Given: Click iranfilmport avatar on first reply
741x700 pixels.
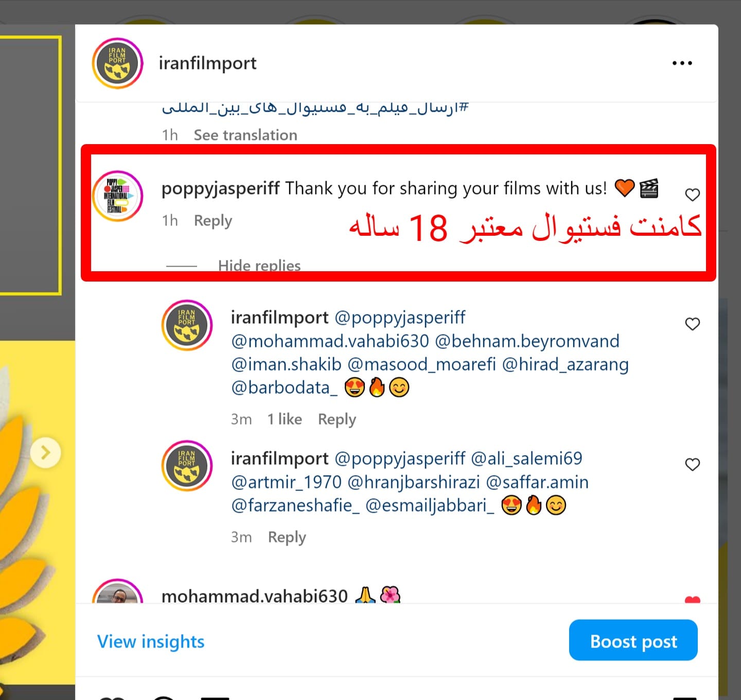Looking at the screenshot, I should click(187, 325).
